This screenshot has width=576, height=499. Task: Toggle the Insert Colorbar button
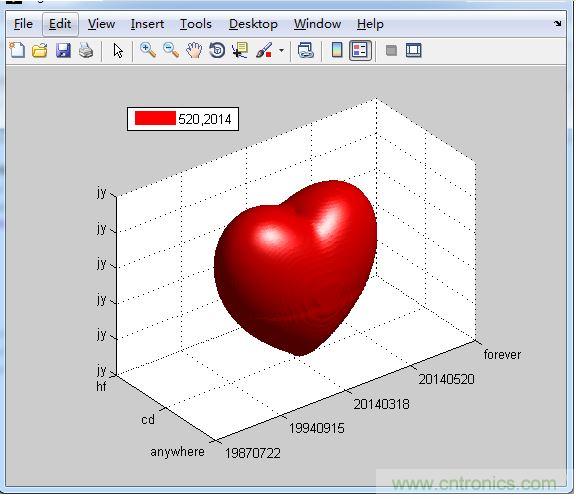pos(337,50)
